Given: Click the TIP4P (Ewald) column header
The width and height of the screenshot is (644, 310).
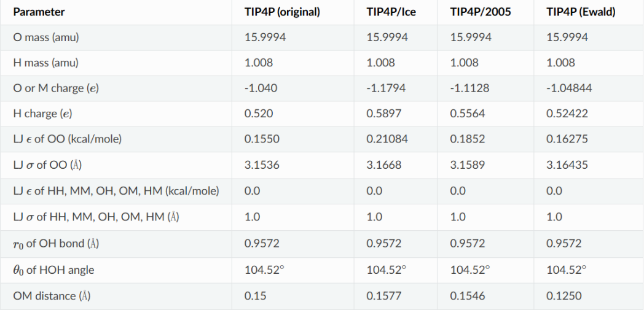Looking at the screenshot, I should coord(581,12).
